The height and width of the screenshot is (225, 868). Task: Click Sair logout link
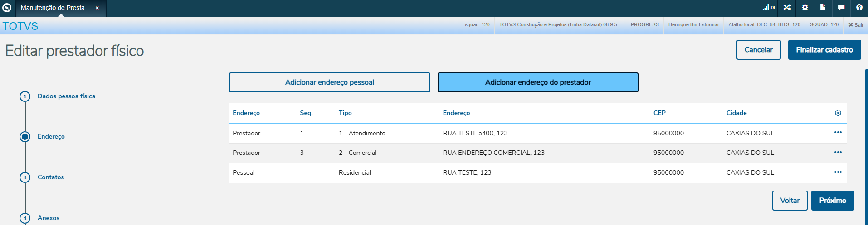pos(856,25)
